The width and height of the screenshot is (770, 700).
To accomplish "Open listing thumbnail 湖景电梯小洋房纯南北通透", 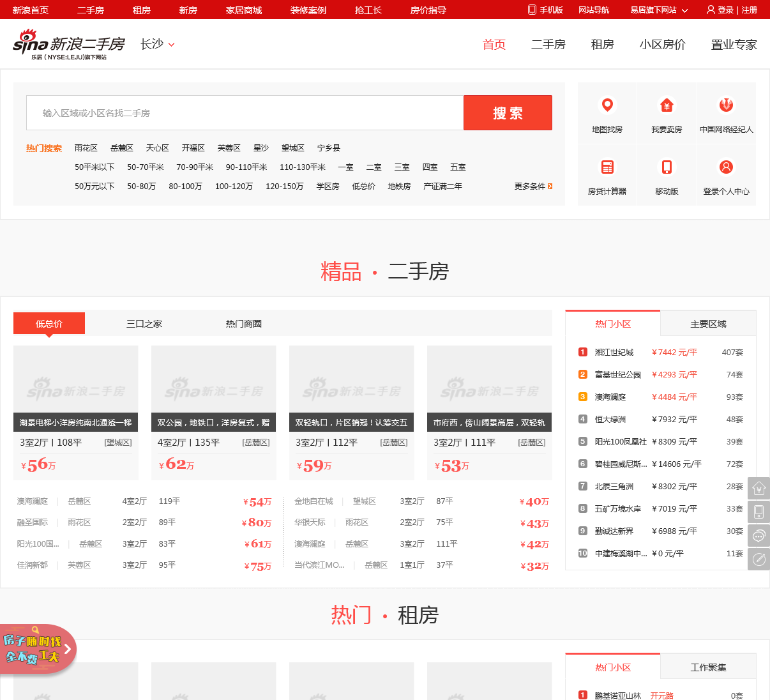I will [76, 388].
